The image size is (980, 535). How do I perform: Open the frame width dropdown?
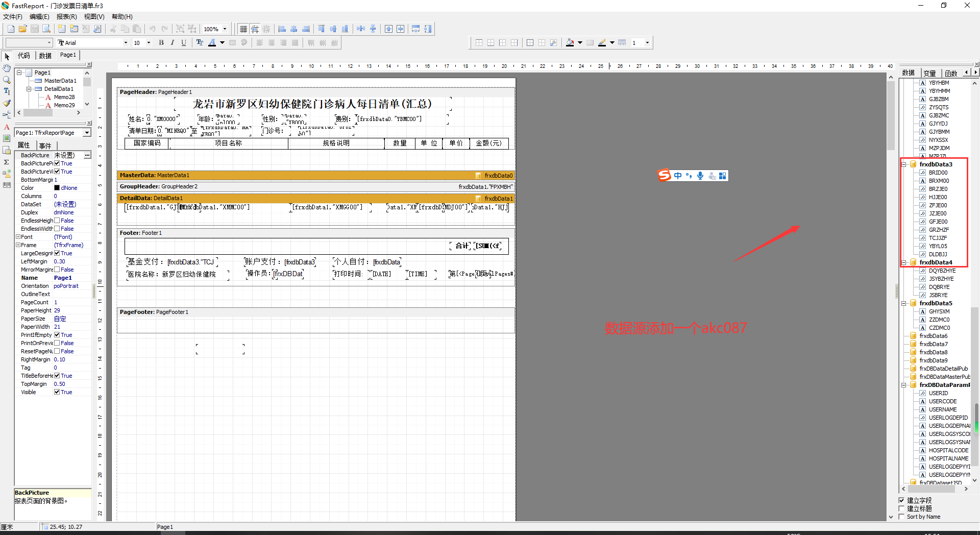647,43
